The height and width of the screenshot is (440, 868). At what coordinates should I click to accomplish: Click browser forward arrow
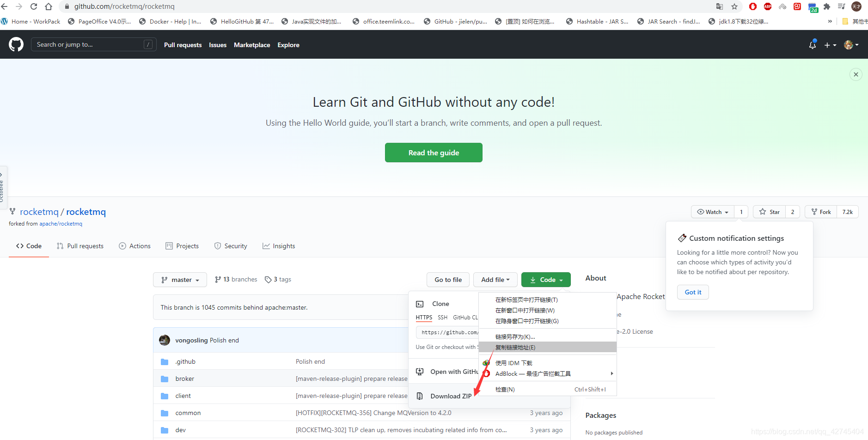coord(19,6)
